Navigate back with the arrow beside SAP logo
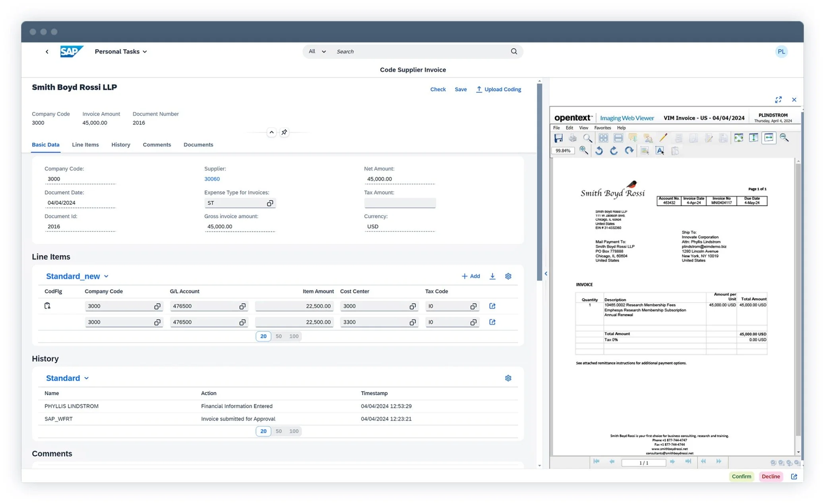The image size is (825, 504). click(x=47, y=52)
